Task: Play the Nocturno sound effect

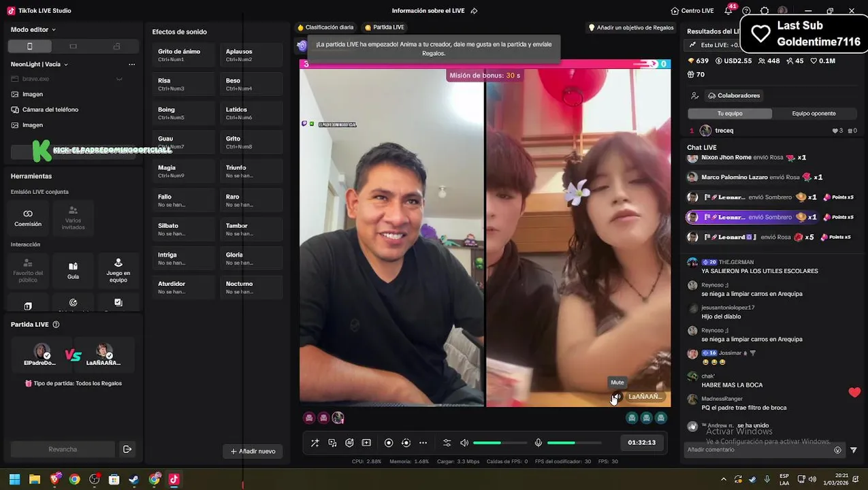Action: (251, 287)
